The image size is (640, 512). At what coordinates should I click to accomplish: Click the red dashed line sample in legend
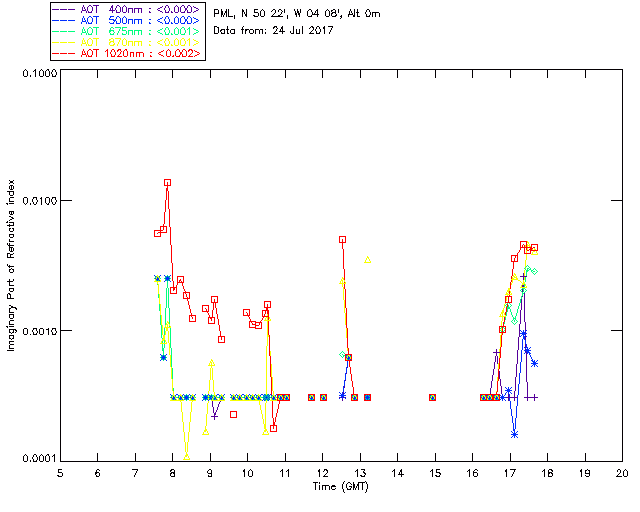click(x=64, y=53)
